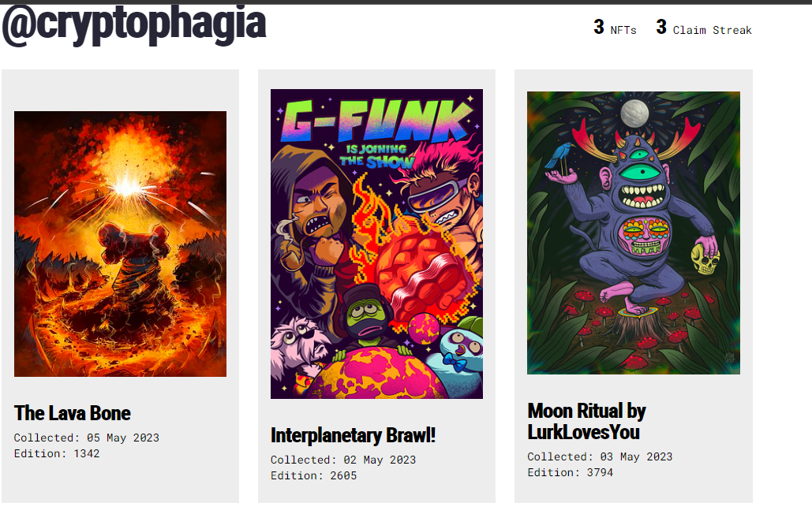The height and width of the screenshot is (529, 812).
Task: Click Moon Ritual by LurkLovesYou title
Action: click(x=586, y=421)
